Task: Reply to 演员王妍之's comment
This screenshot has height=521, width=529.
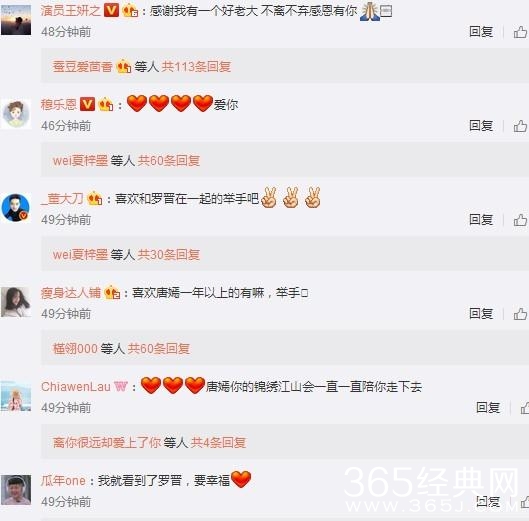Action: pyautogui.click(x=481, y=32)
